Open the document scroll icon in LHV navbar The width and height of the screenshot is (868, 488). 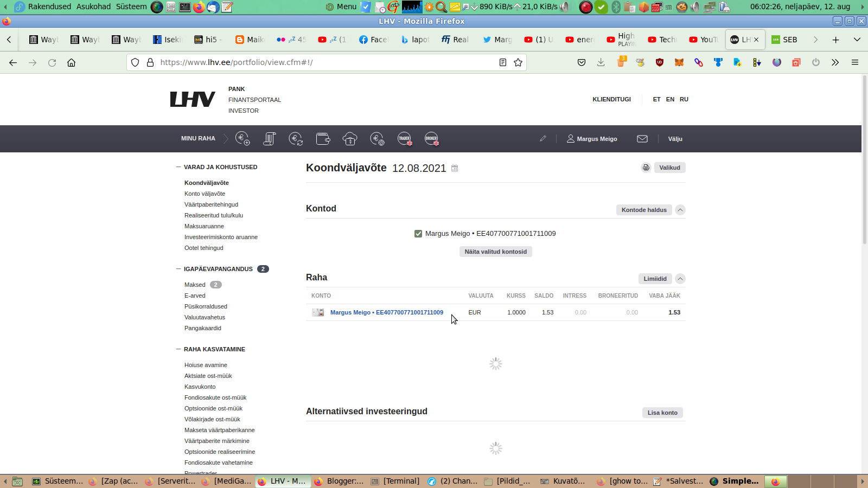click(x=270, y=139)
